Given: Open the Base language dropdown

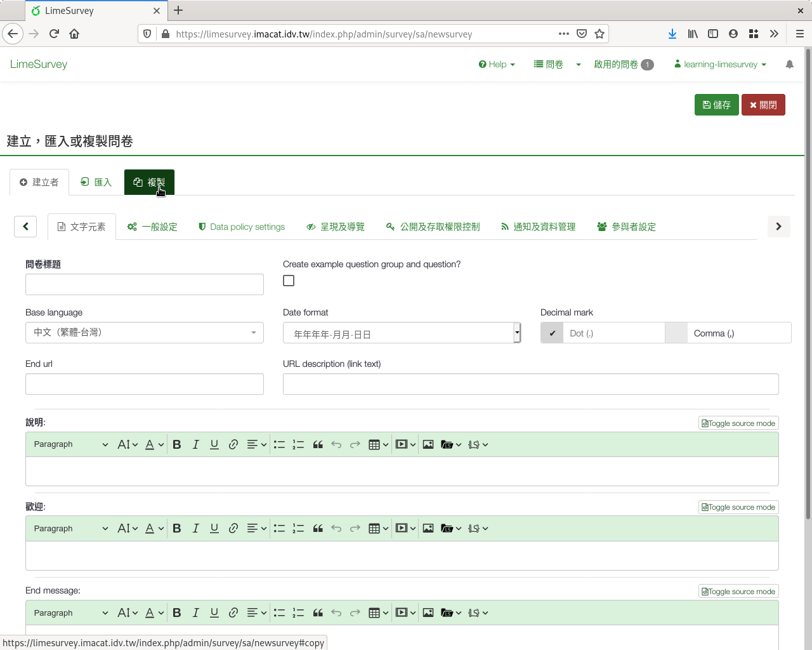Looking at the screenshot, I should pyautogui.click(x=145, y=333).
